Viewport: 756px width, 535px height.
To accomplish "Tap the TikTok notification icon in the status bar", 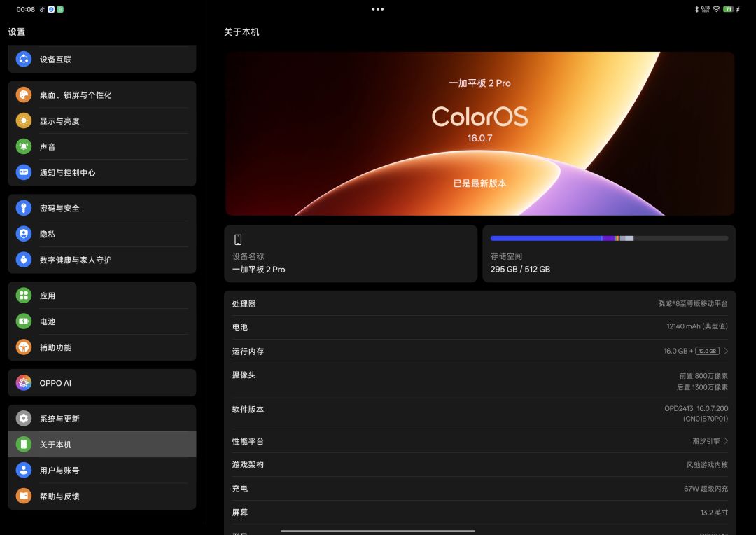I will (x=42, y=9).
